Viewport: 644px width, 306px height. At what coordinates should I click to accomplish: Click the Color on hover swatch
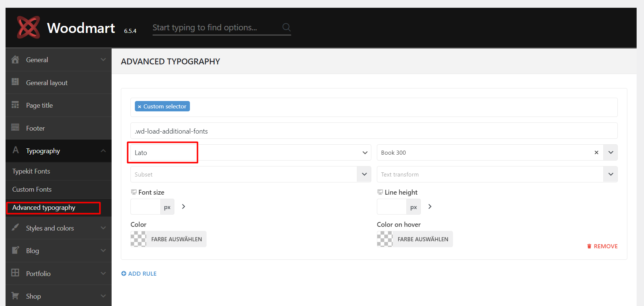385,239
